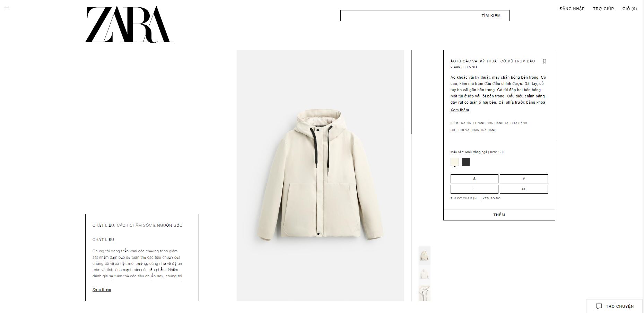Open the hamburger menu icon
Screen dimensions: 644x313
tap(7, 9)
